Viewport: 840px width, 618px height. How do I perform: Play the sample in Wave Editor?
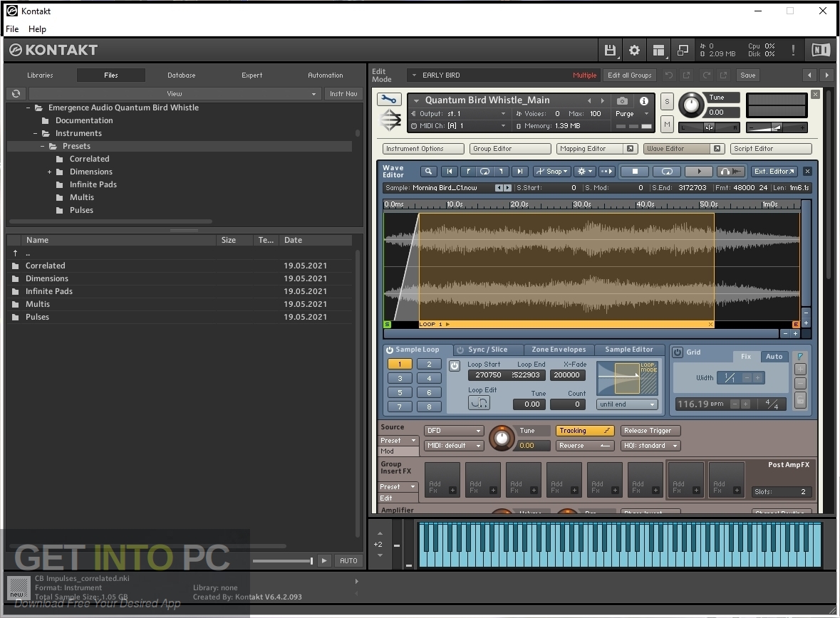[699, 172]
